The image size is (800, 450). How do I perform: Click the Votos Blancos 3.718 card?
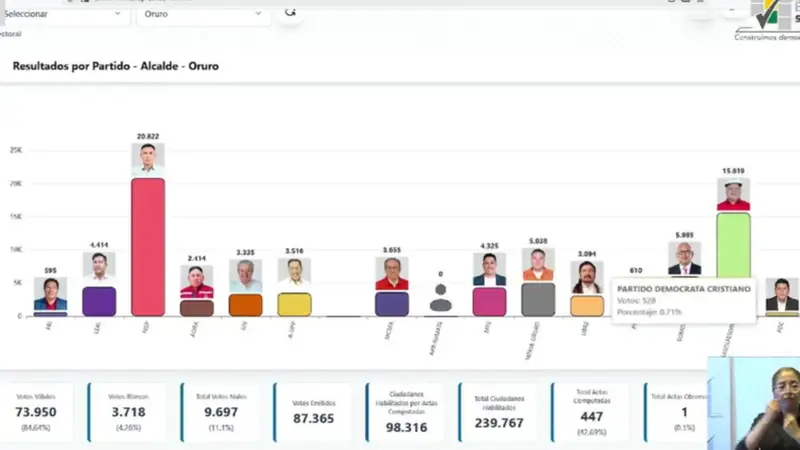coord(124,412)
